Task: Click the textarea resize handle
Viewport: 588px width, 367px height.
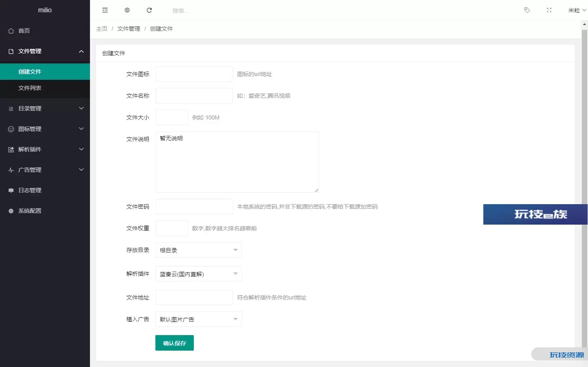Action: (316, 190)
